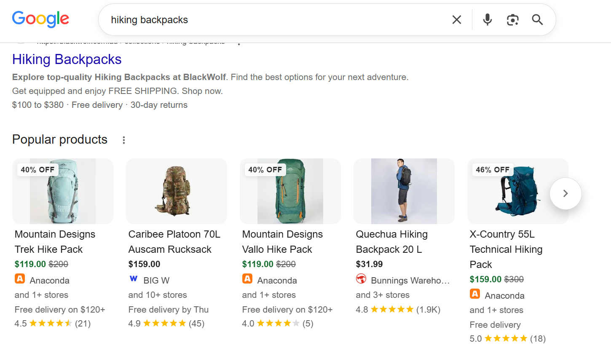This screenshot has width=611, height=364.
Task: Open Popular products three-dot options menu
Action: pos(124,140)
